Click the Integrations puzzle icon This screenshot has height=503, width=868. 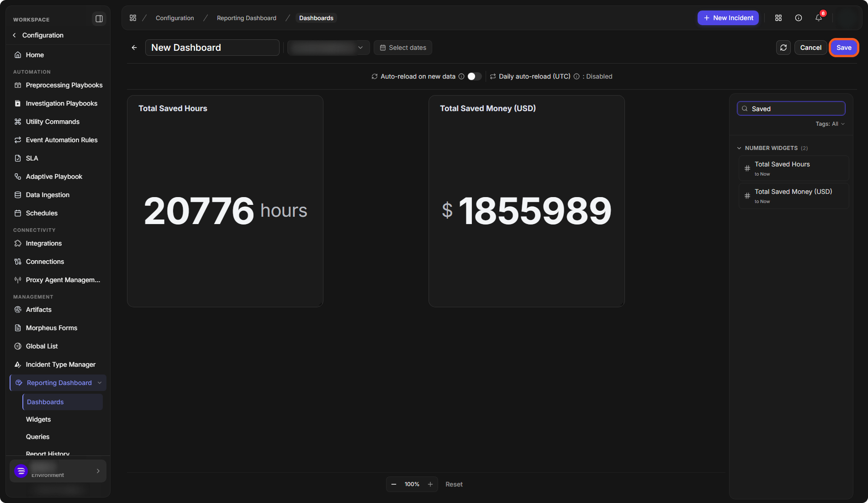pos(18,243)
